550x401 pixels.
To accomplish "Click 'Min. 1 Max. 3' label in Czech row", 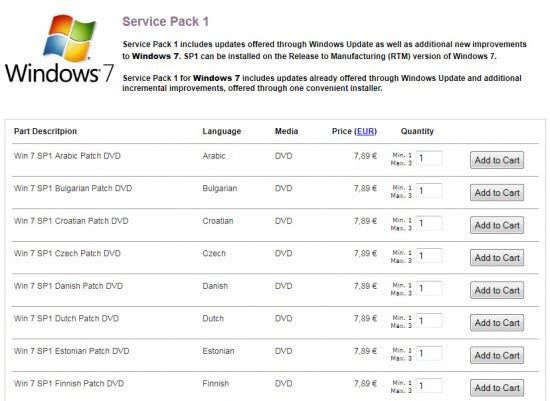I will tap(401, 256).
